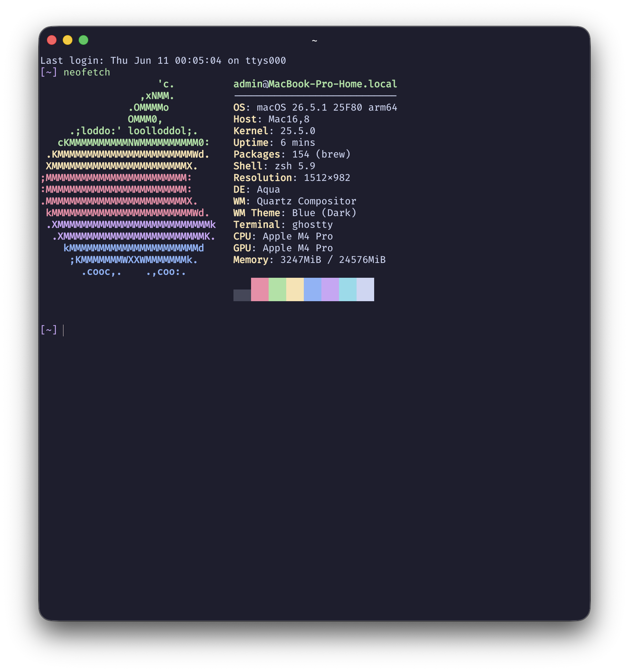Click the typed "neofetch" command
Viewport: 629px width, 672px height.
coord(87,72)
